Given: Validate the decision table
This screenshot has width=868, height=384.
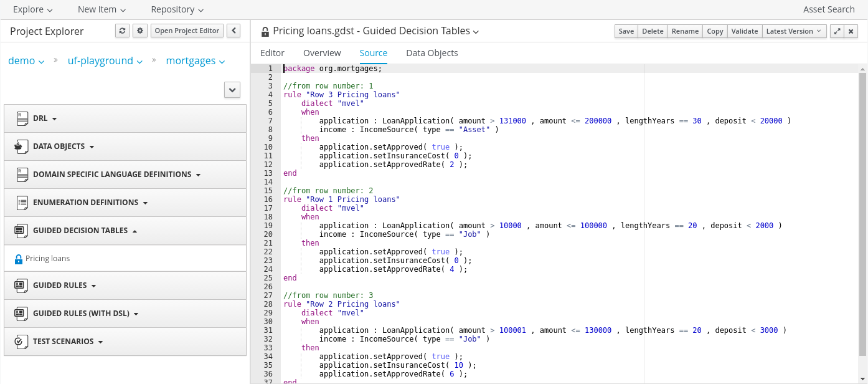Looking at the screenshot, I should coord(745,31).
